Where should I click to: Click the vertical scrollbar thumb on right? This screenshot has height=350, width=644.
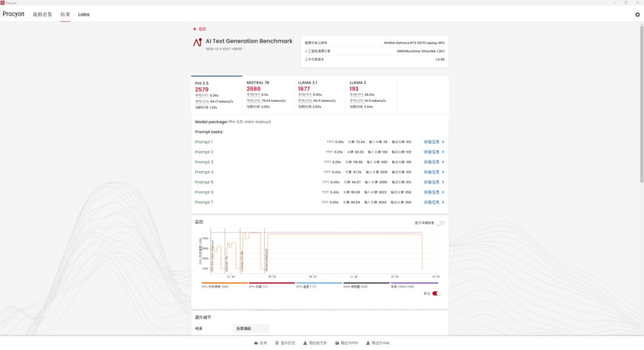click(x=642, y=104)
